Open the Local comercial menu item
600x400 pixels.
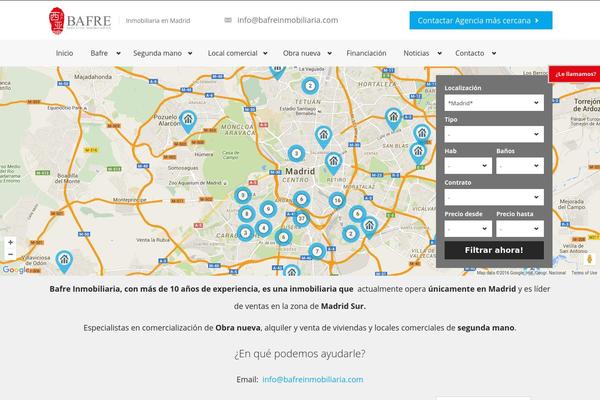click(x=233, y=53)
